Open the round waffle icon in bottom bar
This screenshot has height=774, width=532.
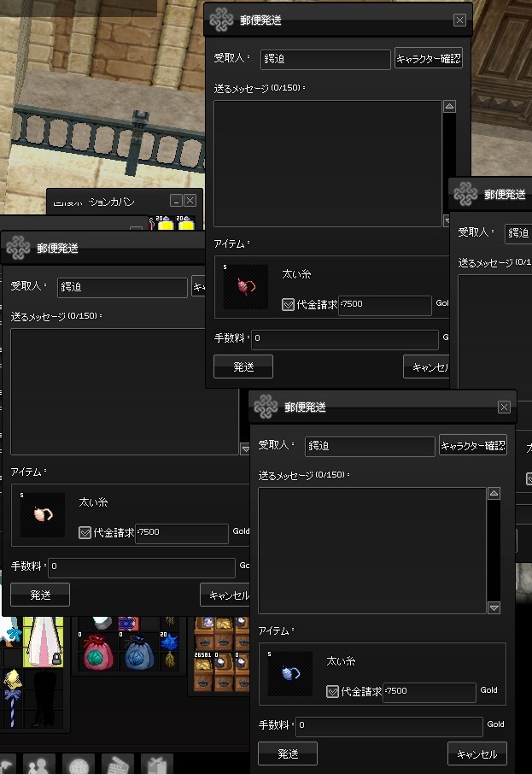[x=78, y=764]
